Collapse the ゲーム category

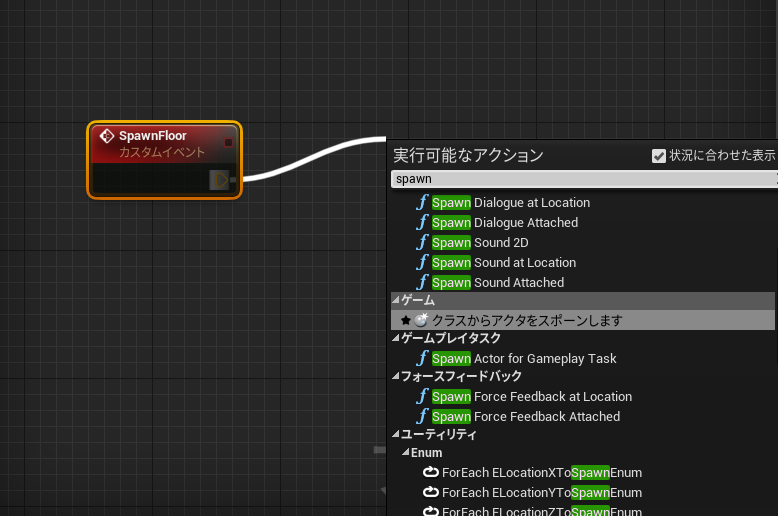pyautogui.click(x=395, y=300)
